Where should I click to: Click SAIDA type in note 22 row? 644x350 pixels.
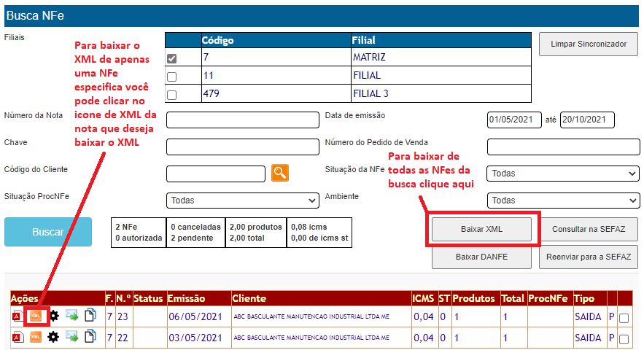tap(588, 338)
